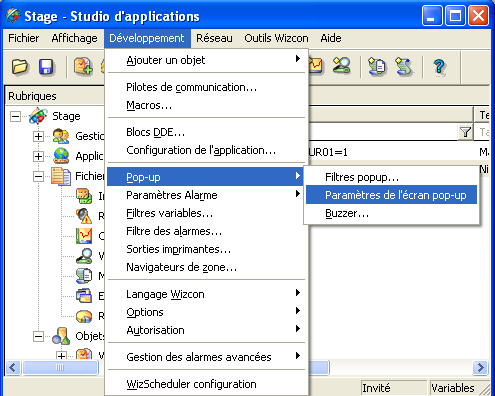The height and width of the screenshot is (396, 495).
Task: Select the magnifier tree icon
Action: point(84,256)
